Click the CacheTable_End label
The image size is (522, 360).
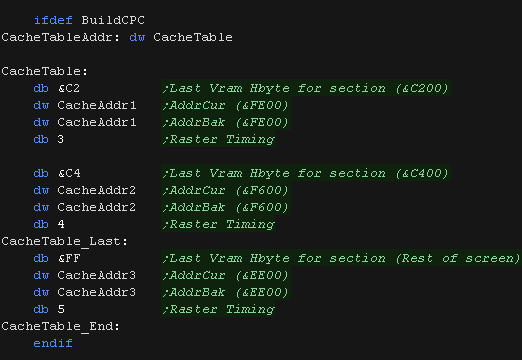click(60, 326)
